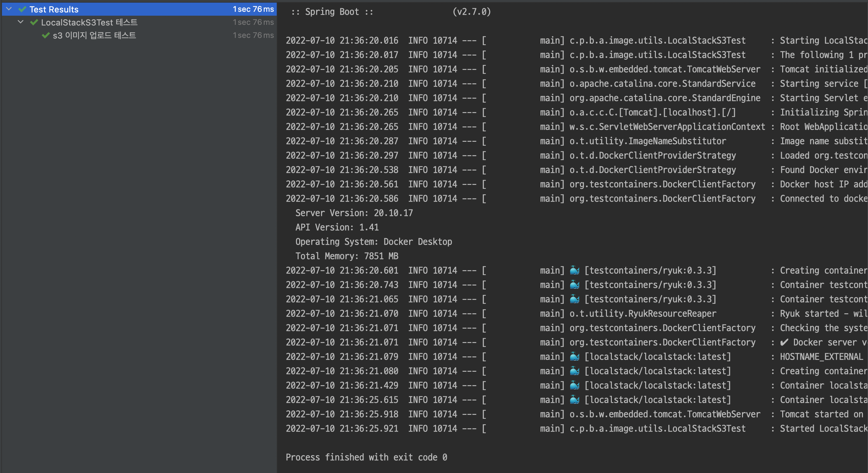Click DockerClientProviderStrategy line at 21:36:20.538
Screen dimensions: 868x473
[x=577, y=170]
